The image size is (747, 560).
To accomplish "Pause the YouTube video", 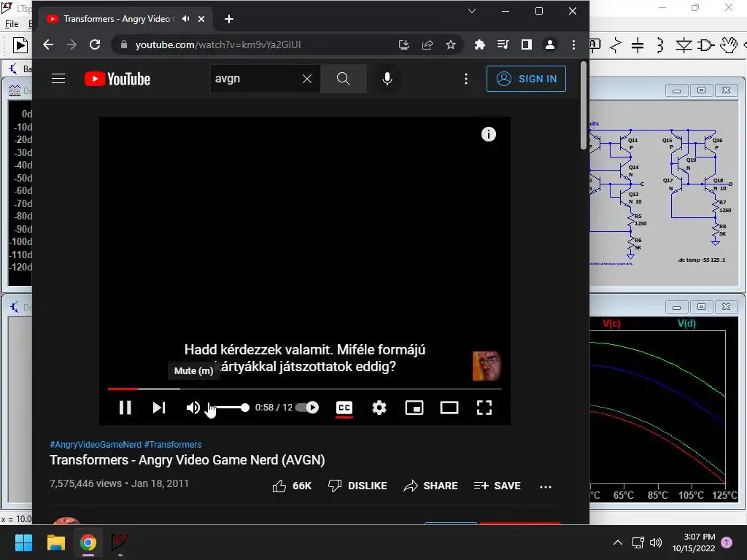I will coord(125,408).
